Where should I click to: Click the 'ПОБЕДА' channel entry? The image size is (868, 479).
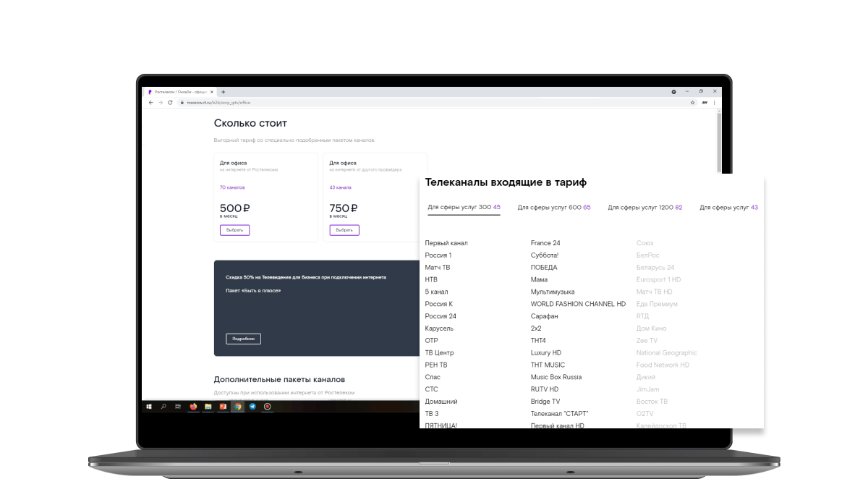[x=544, y=268]
